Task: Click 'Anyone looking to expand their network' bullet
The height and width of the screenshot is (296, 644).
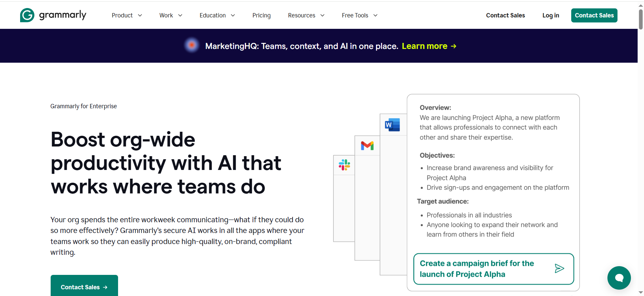Action: (492, 230)
